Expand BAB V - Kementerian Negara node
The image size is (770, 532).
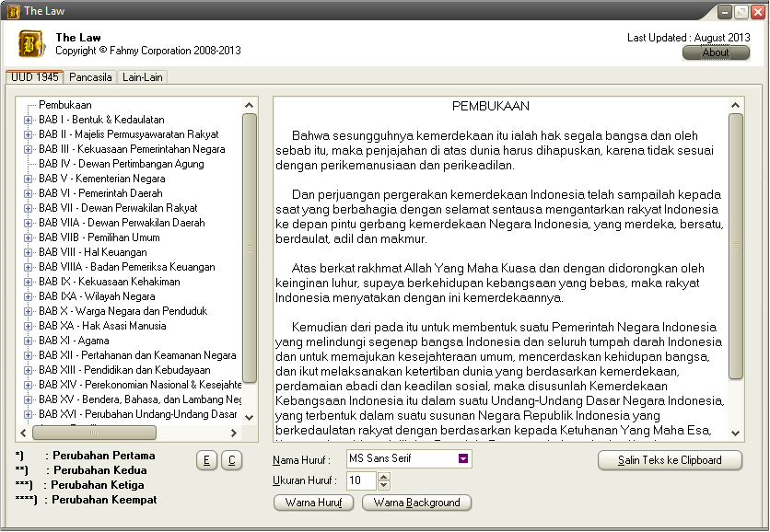pyautogui.click(x=28, y=179)
